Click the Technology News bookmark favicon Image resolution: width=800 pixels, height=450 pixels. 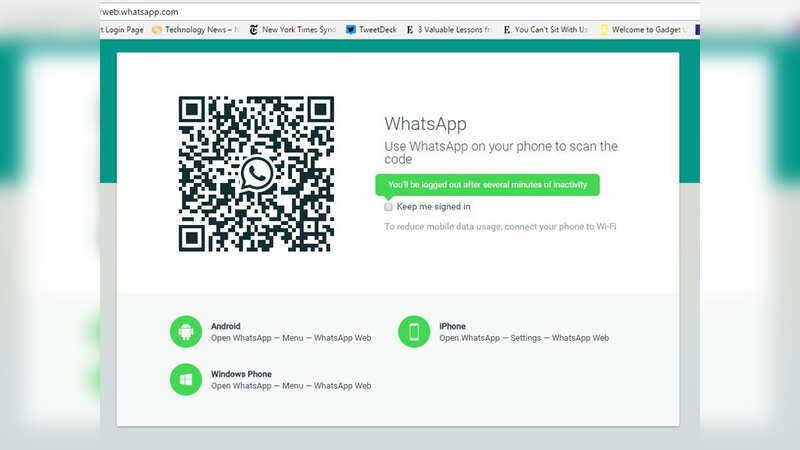click(156, 30)
